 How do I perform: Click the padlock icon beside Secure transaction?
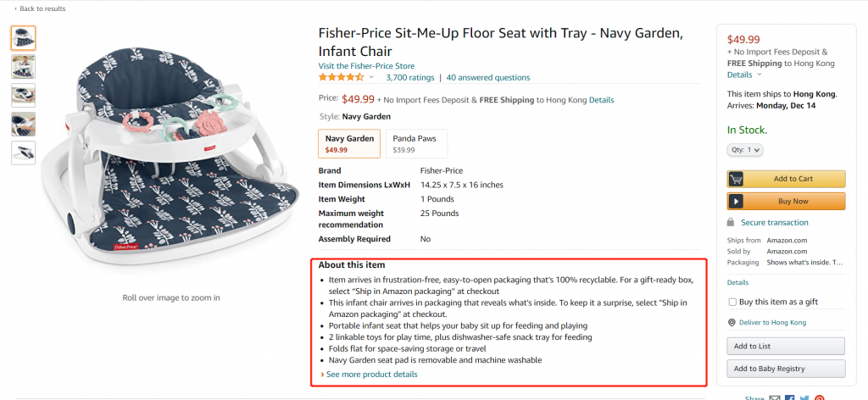pyautogui.click(x=731, y=222)
